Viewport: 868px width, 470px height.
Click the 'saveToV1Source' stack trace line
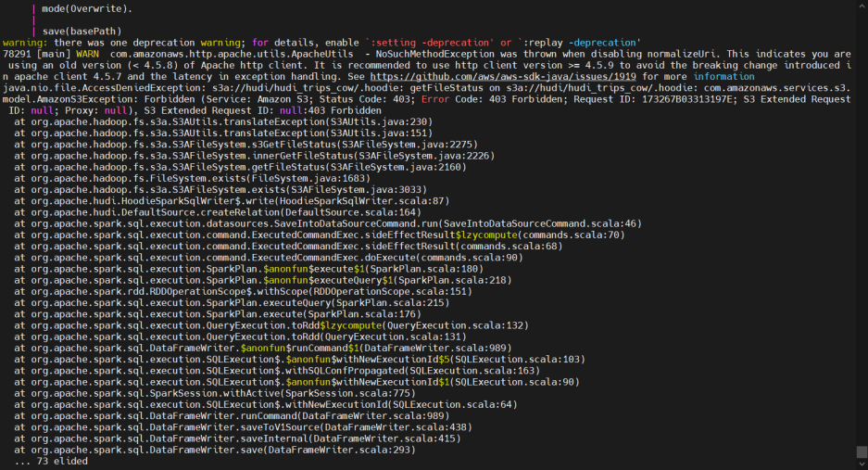pyautogui.click(x=243, y=427)
